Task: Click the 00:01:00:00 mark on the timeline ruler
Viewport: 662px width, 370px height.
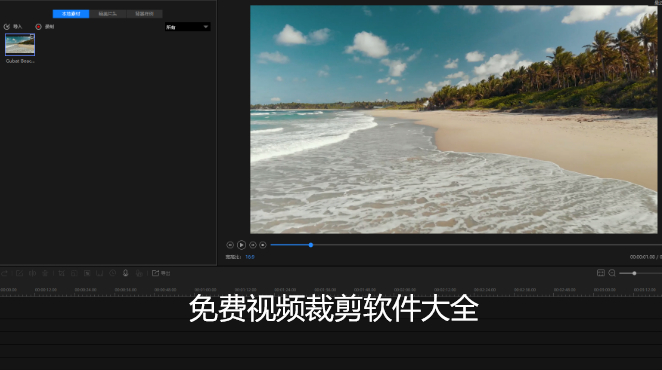Action: (206, 290)
